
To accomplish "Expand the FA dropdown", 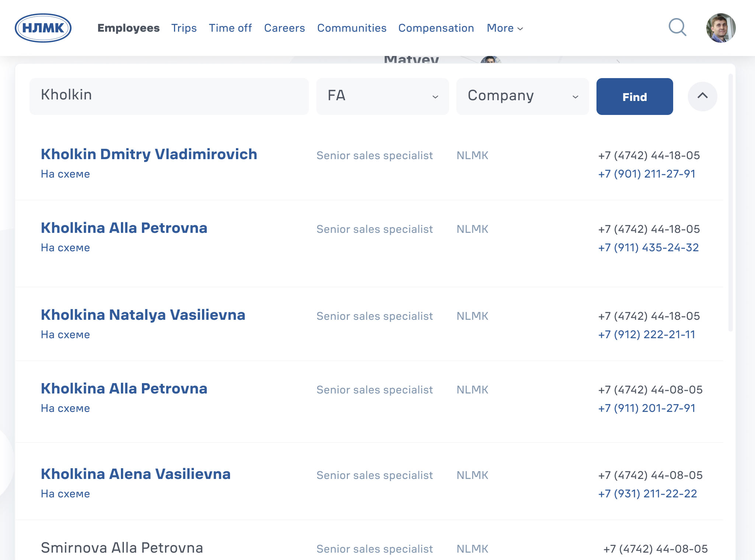I will click(382, 96).
